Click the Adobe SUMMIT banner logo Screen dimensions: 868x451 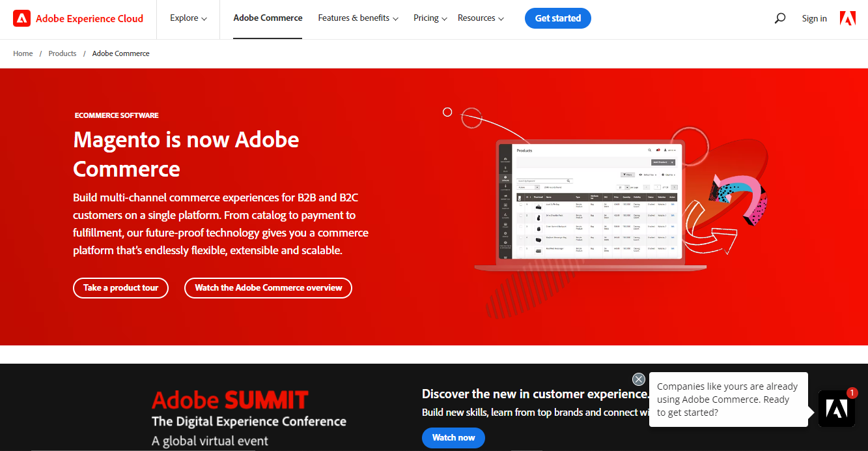pyautogui.click(x=230, y=400)
